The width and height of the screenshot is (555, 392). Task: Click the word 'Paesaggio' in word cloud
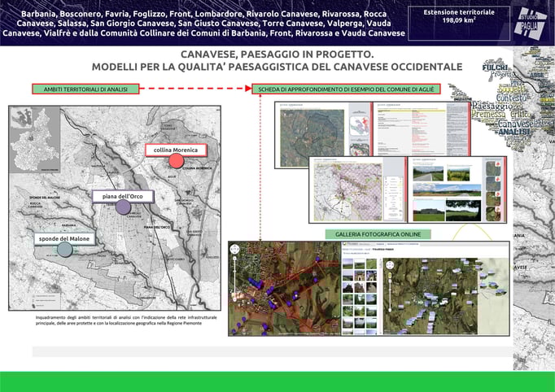492,106
